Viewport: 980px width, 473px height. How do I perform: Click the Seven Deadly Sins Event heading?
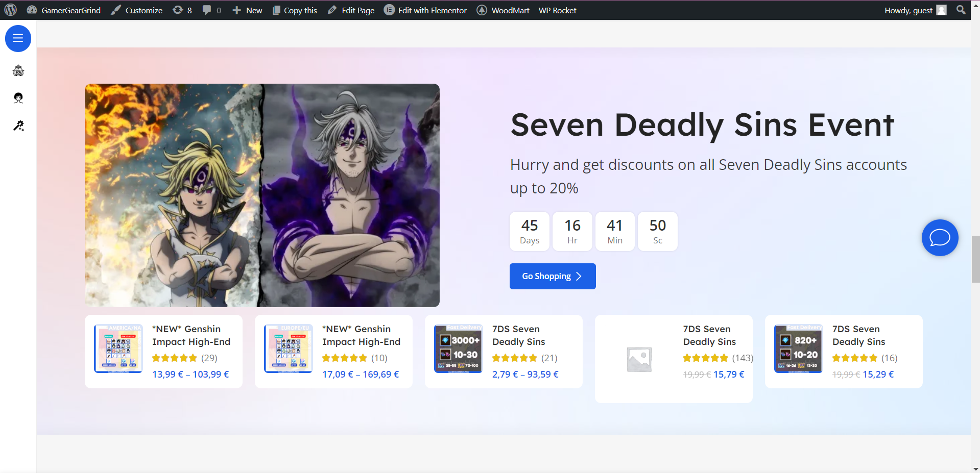pyautogui.click(x=702, y=125)
